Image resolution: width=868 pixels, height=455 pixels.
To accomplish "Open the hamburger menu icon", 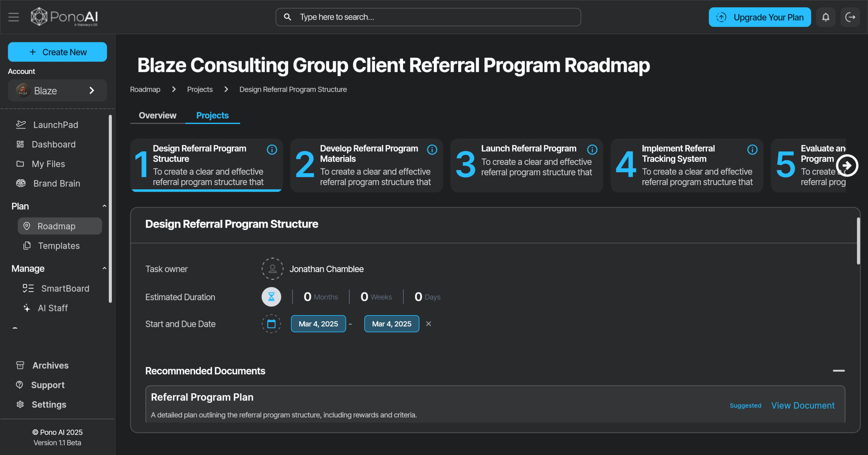I will (14, 17).
